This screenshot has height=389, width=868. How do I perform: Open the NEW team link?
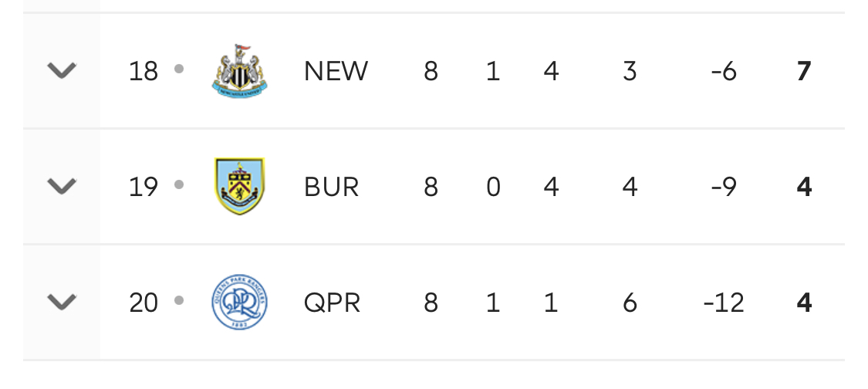point(336,72)
